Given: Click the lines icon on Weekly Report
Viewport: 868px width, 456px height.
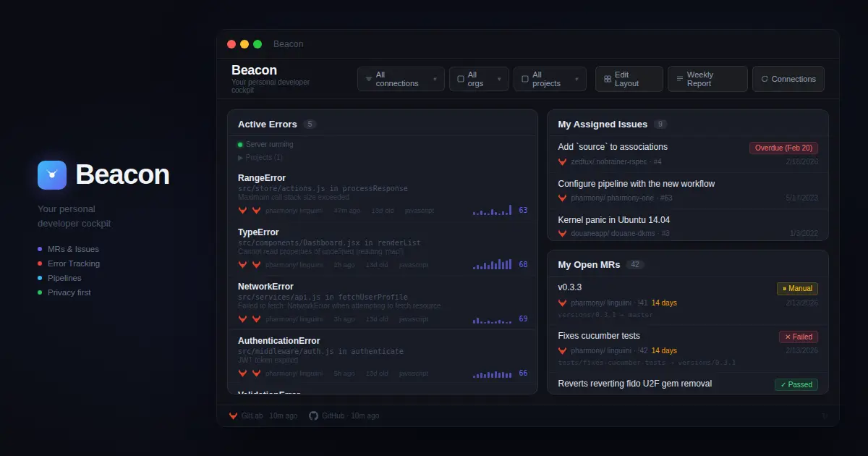Looking at the screenshot, I should [680, 79].
